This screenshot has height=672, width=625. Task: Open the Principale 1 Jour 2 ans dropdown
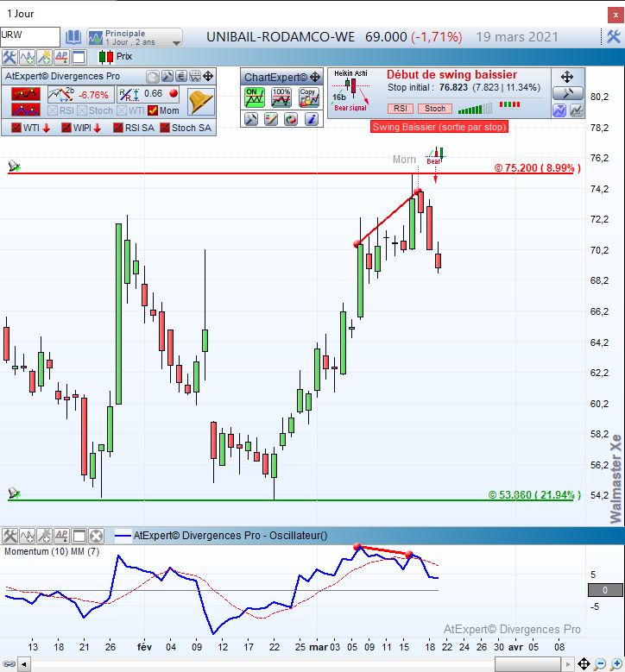tap(135, 37)
